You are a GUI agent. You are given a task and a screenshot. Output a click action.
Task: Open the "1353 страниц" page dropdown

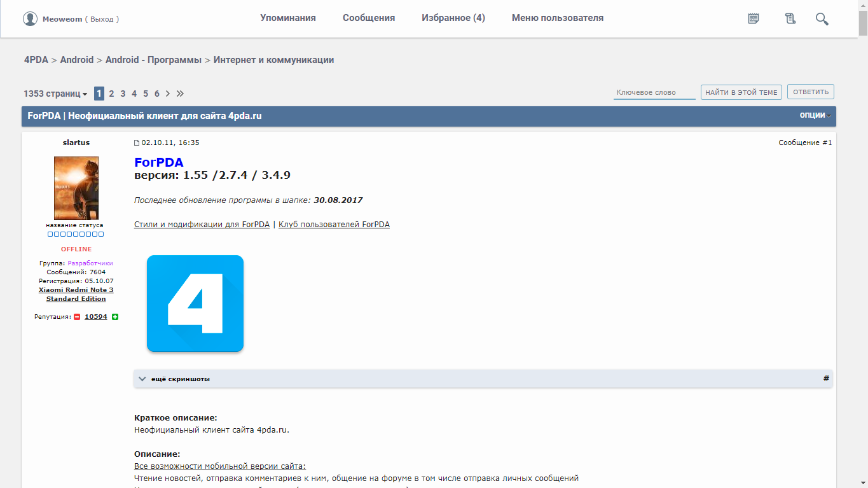point(55,94)
